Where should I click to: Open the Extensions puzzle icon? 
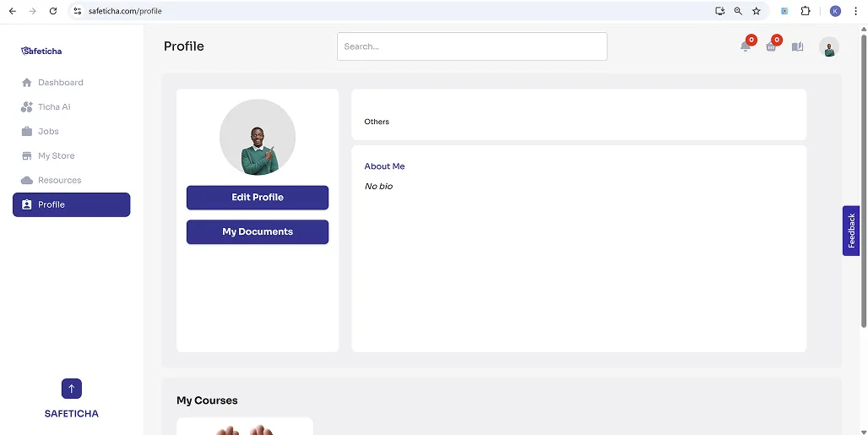click(x=806, y=11)
